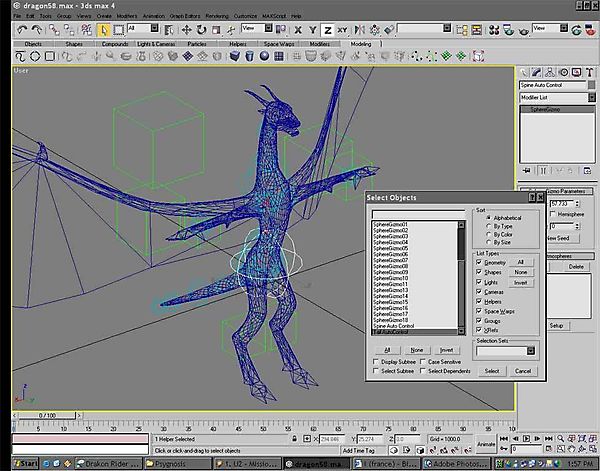Open the reference coordinate system View dropdown

[269, 28]
